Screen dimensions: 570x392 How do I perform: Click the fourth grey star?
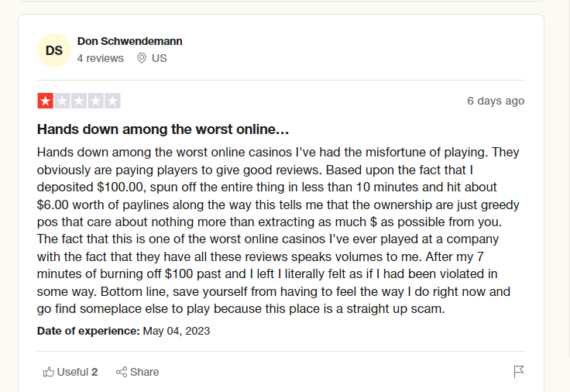[x=95, y=101]
